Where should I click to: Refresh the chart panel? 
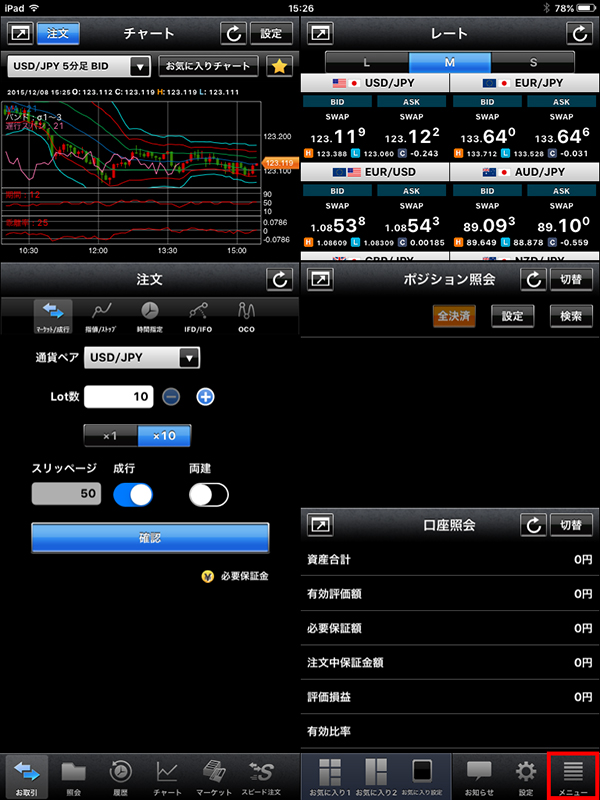(x=236, y=33)
